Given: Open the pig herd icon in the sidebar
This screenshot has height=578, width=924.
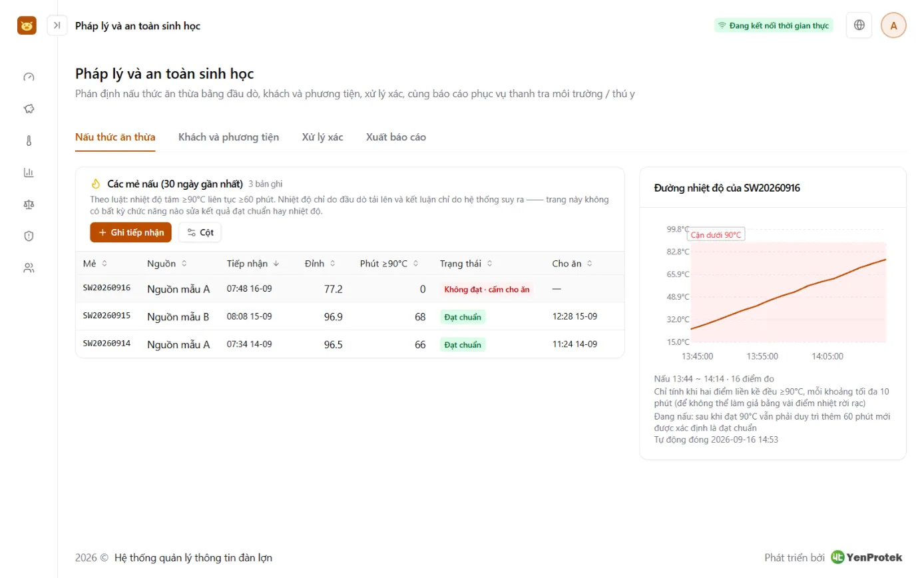Looking at the screenshot, I should point(29,109).
